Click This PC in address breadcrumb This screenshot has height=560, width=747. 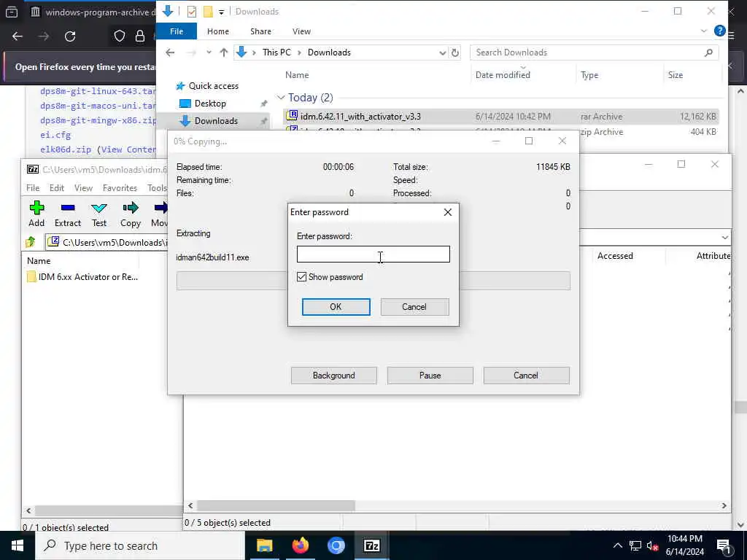point(276,52)
